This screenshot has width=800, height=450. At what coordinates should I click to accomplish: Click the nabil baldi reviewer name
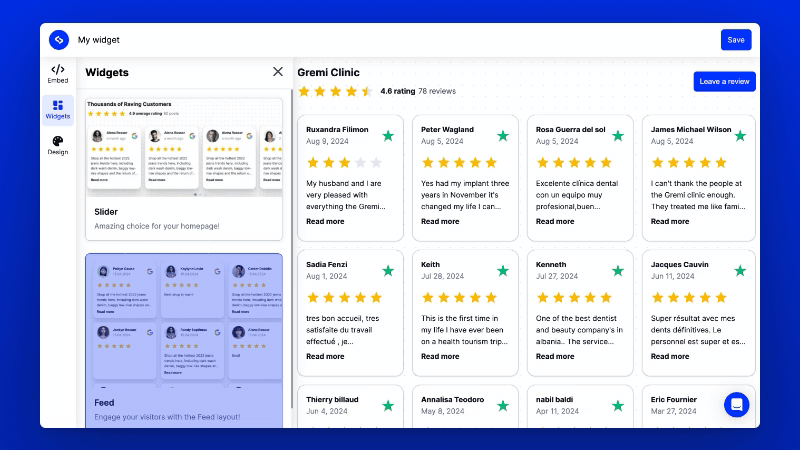[x=554, y=399]
